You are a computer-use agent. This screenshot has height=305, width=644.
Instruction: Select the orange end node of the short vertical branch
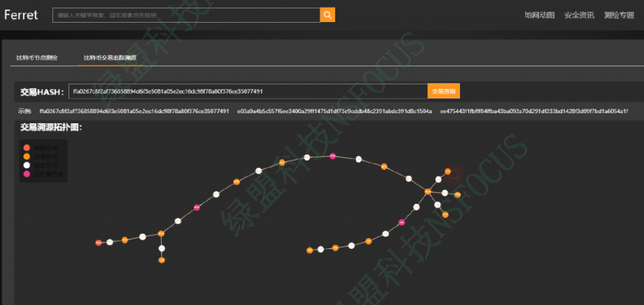162,260
